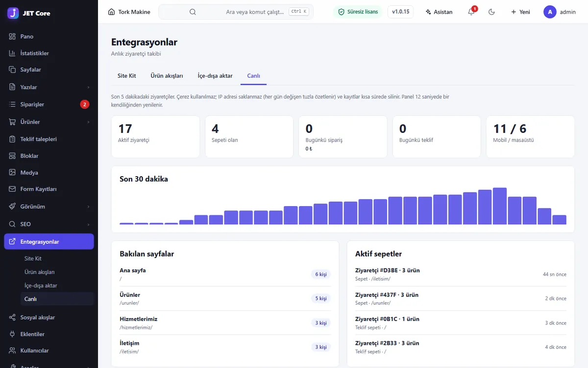Screen dimensions: 588x368
Task: Expand the Görünüm submenu chevron
Action: (88, 207)
